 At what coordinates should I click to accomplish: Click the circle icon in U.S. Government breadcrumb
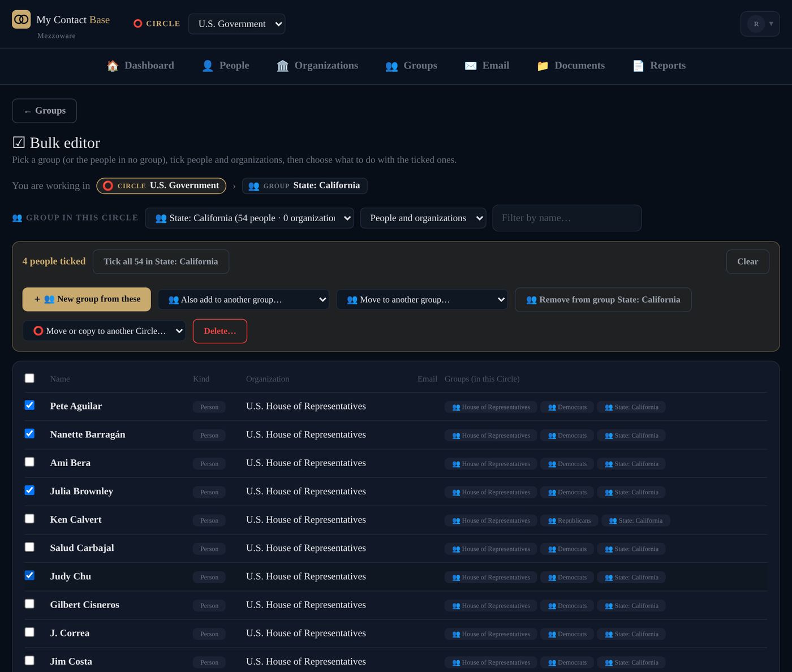coord(108,186)
